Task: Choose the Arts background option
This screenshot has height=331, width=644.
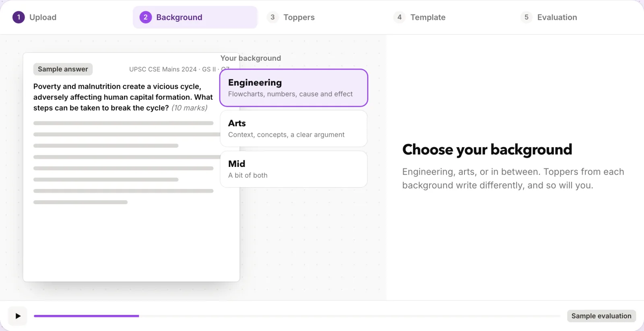Action: click(294, 129)
